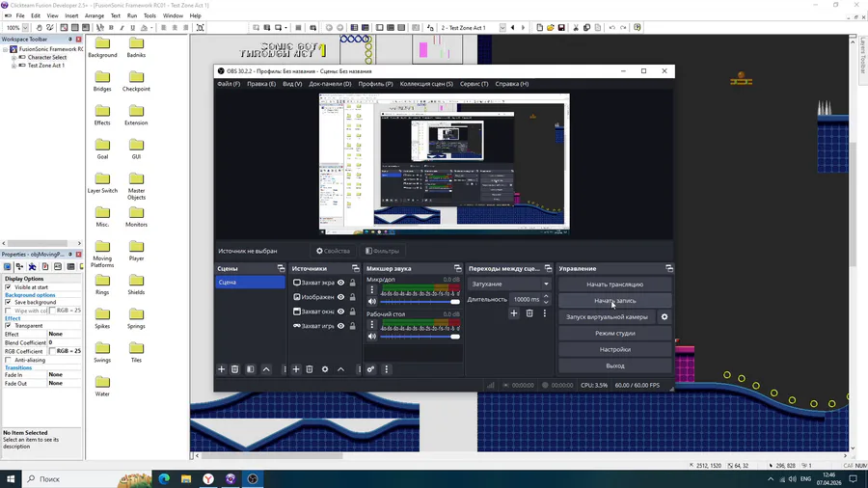Open Microsoft Edge from the taskbar
Viewport: 868px width, 488px height.
point(164,478)
